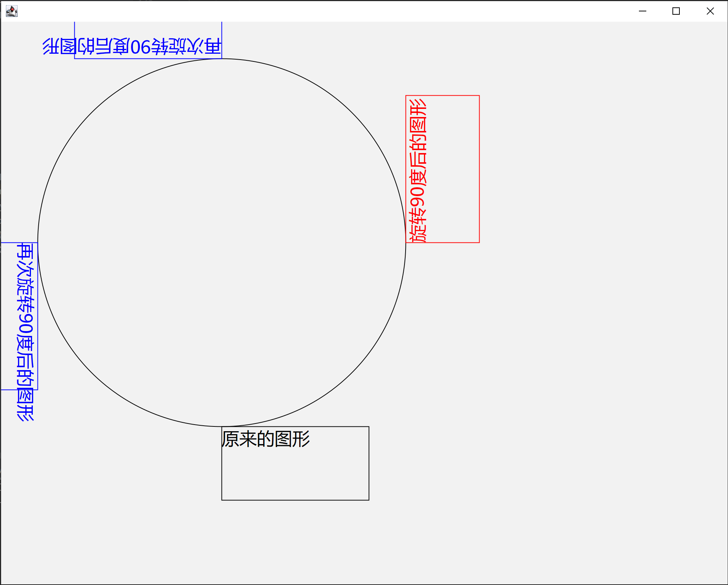Click the top-right corner of the red rectangle

[479, 96]
